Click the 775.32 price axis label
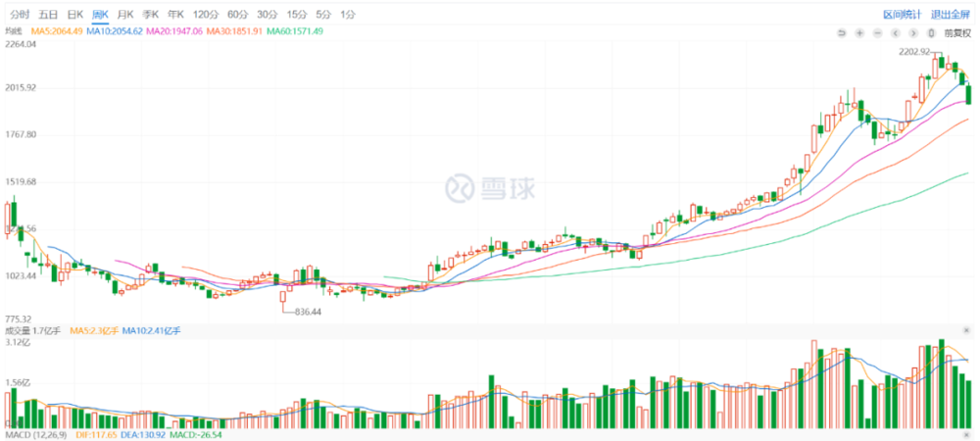The width and height of the screenshot is (980, 441). [x=18, y=318]
